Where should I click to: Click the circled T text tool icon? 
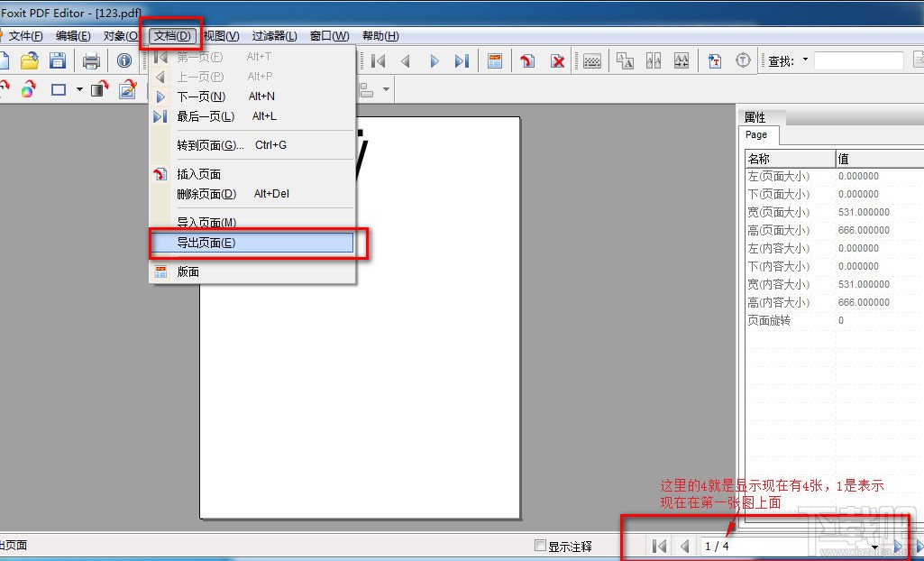[x=745, y=60]
